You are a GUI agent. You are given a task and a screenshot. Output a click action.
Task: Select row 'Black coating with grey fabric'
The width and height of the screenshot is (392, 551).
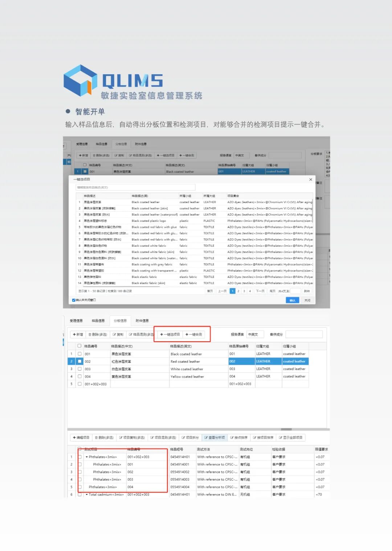tap(194, 264)
